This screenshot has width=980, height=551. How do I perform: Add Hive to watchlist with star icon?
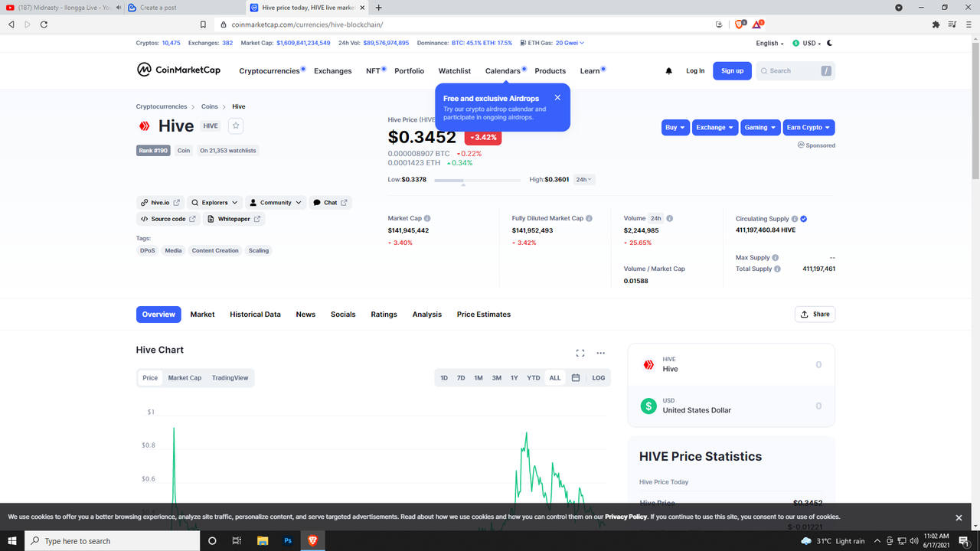[236, 126]
